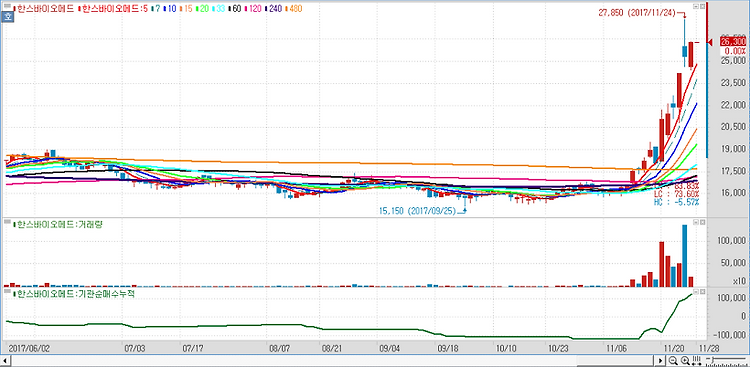Click the 08/07 date on time axis
This screenshot has width=750, height=367.
(x=280, y=347)
